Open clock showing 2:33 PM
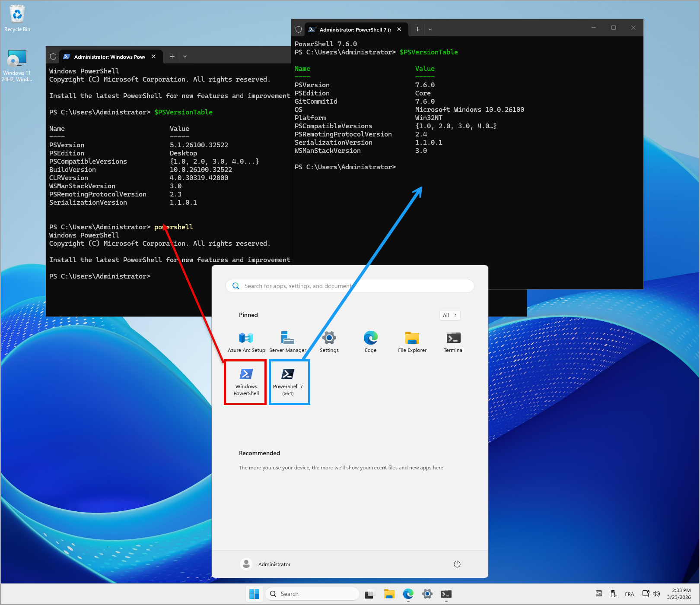The height and width of the screenshot is (605, 700). [679, 594]
